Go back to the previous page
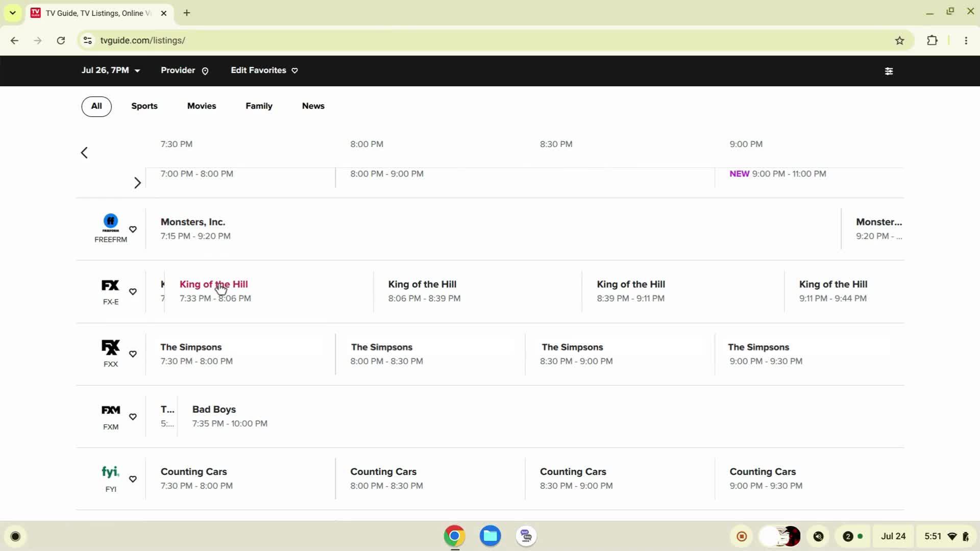This screenshot has width=980, height=551. point(14,40)
